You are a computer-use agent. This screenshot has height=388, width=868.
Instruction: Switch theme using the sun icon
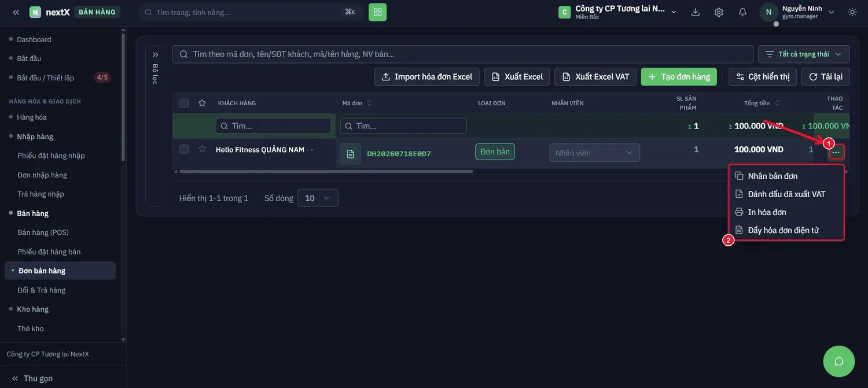(852, 12)
